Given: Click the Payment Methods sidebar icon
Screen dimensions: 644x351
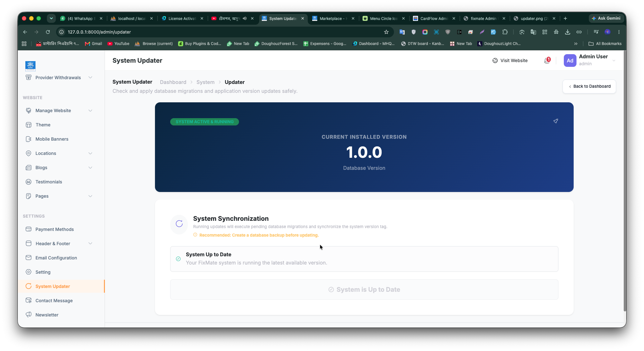Looking at the screenshot, I should (x=29, y=229).
